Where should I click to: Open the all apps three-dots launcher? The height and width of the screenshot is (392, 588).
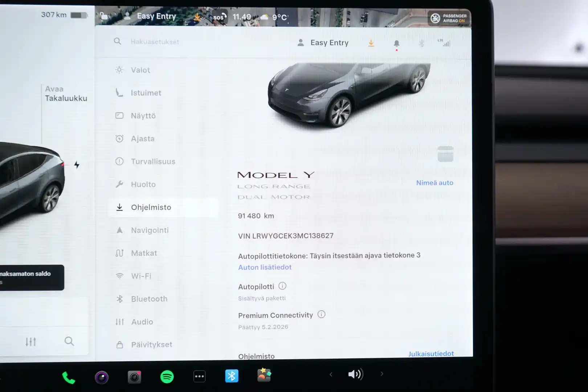click(x=200, y=376)
